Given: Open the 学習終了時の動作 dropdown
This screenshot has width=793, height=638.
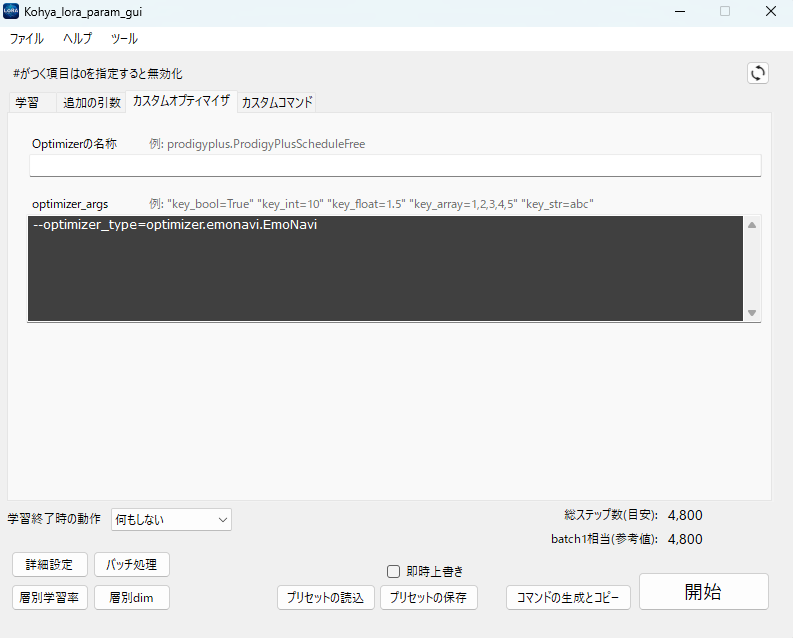Looking at the screenshot, I should (171, 519).
